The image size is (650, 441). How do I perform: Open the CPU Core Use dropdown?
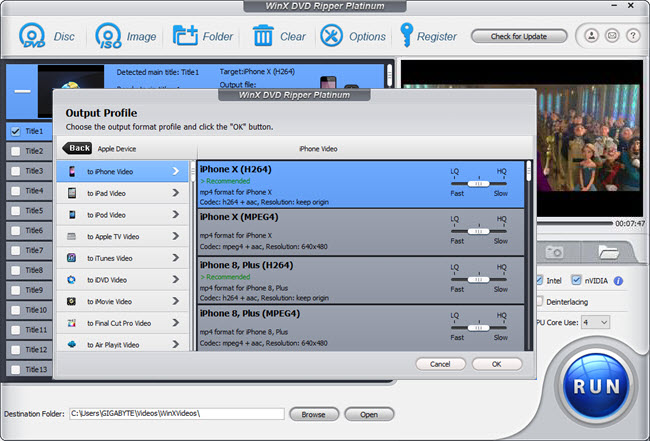pos(595,322)
